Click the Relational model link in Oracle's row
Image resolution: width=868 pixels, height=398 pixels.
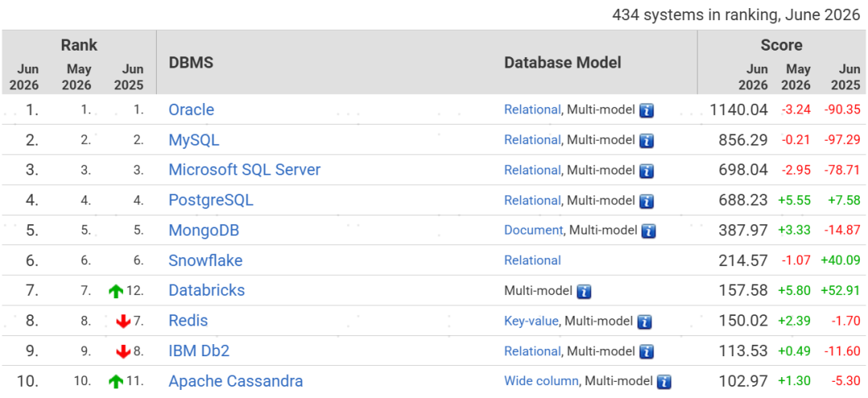tap(532, 109)
